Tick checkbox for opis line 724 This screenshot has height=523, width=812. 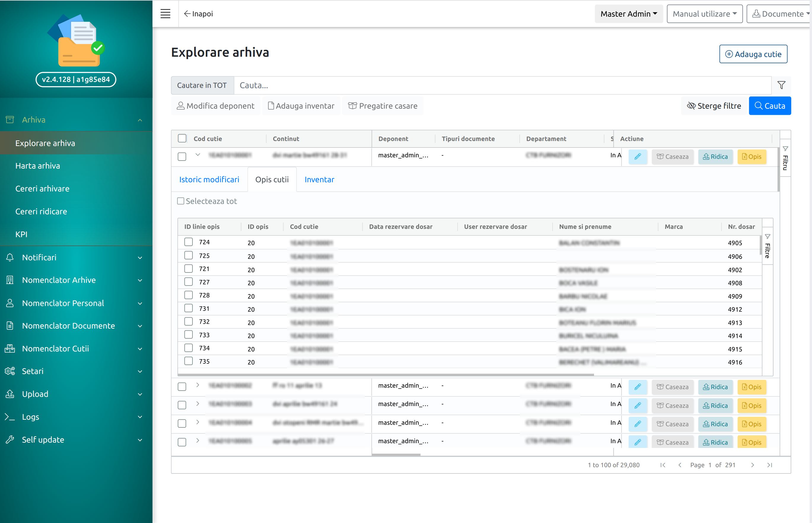click(x=188, y=242)
